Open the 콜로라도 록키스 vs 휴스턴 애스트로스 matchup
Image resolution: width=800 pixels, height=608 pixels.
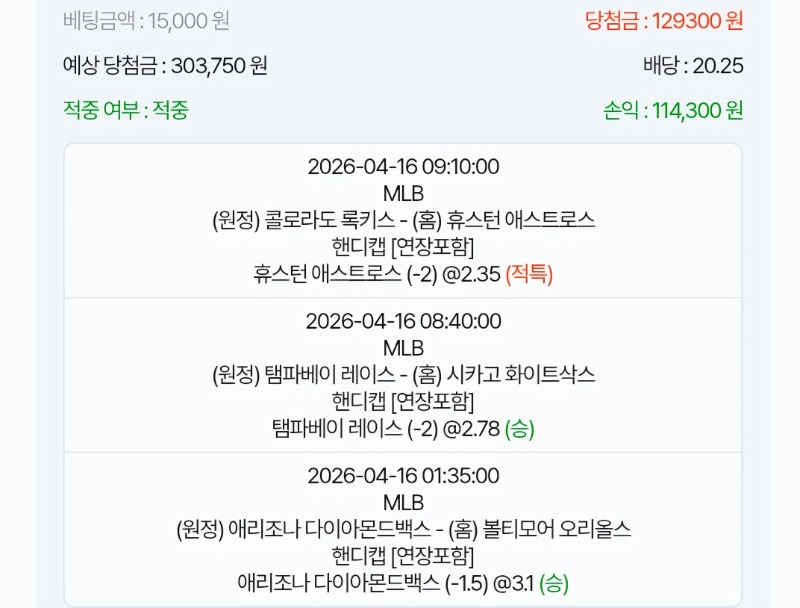pyautogui.click(x=403, y=220)
